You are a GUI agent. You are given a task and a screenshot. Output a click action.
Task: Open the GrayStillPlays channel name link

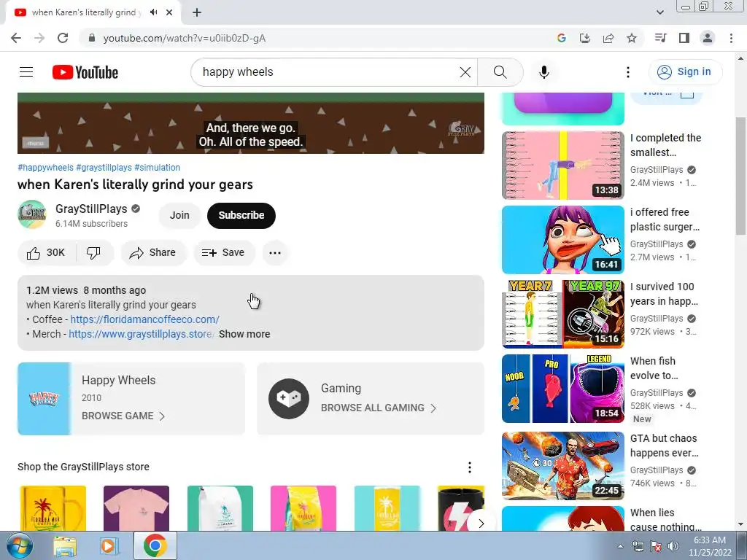tap(91, 209)
